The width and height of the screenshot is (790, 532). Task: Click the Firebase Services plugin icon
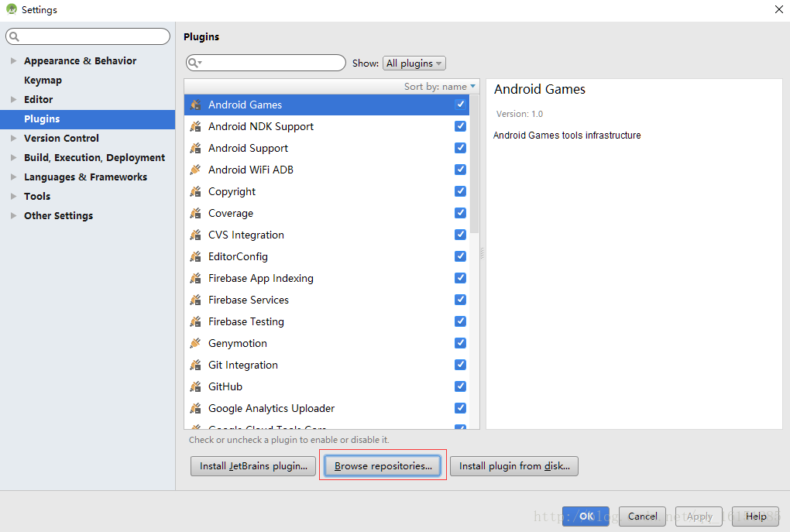coord(195,300)
